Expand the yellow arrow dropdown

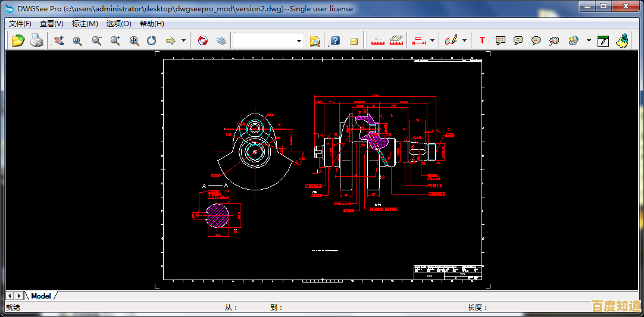click(183, 40)
